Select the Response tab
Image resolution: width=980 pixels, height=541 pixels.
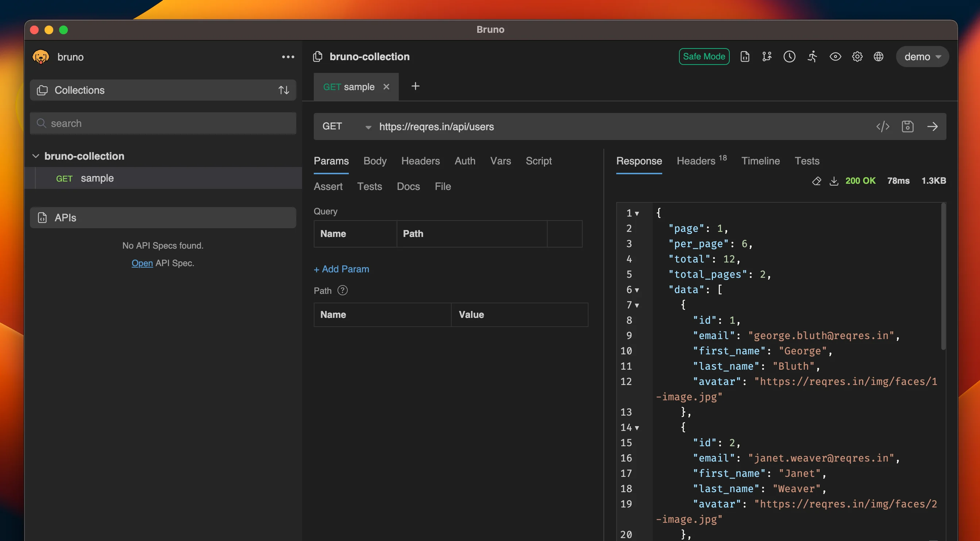(639, 161)
